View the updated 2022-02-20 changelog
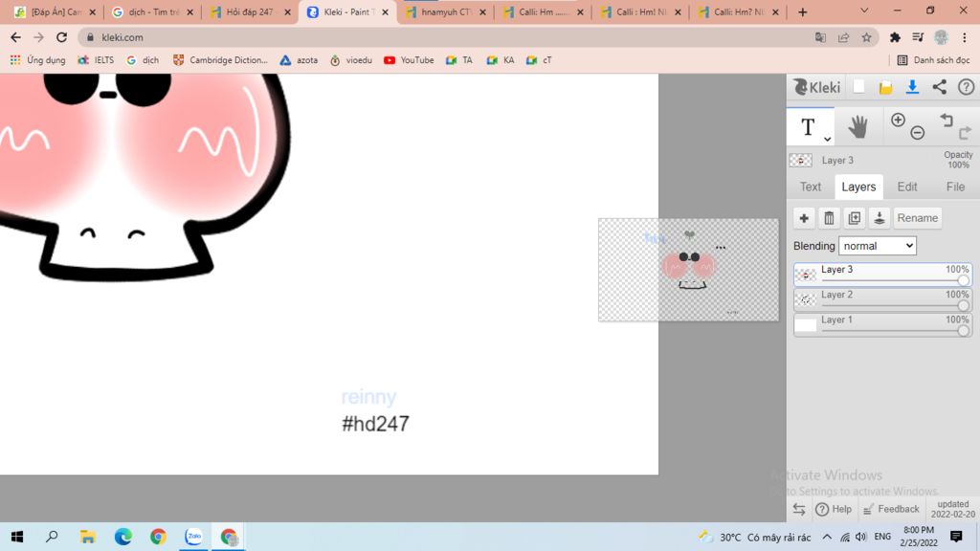The image size is (980, 551). coord(952,509)
